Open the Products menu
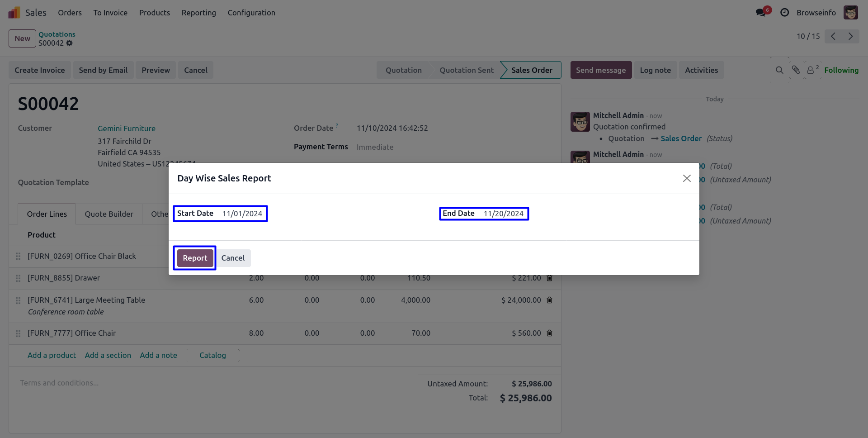Screen dimensions: 868x438 (x=155, y=13)
